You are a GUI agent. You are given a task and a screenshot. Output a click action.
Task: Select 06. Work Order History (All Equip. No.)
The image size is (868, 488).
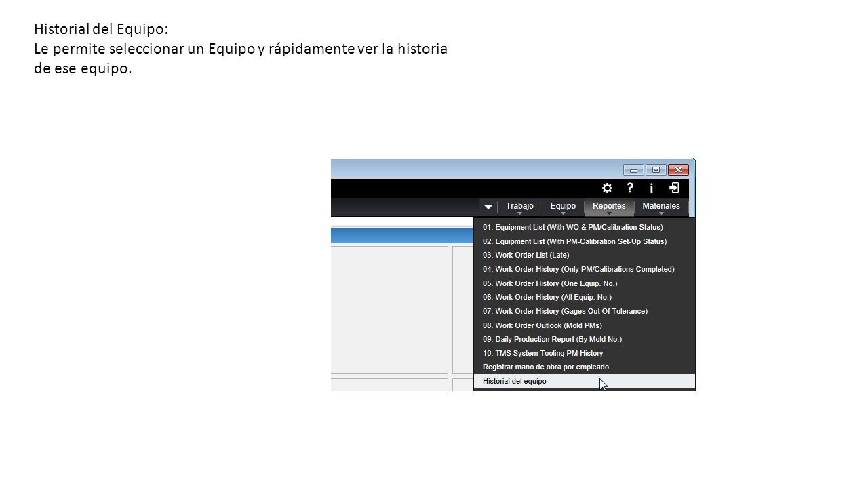point(584,297)
